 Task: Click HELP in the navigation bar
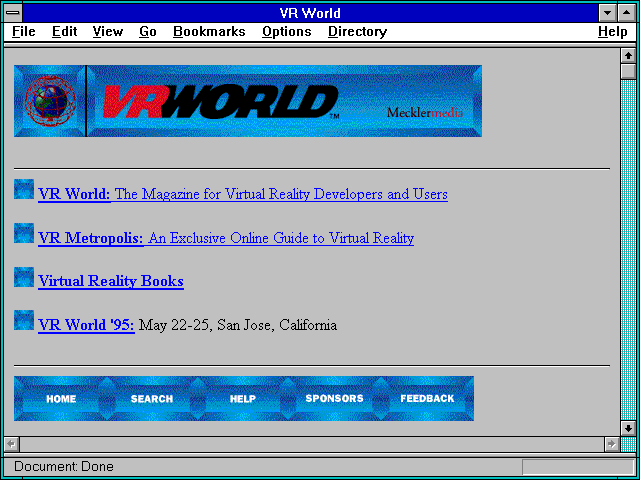243,399
